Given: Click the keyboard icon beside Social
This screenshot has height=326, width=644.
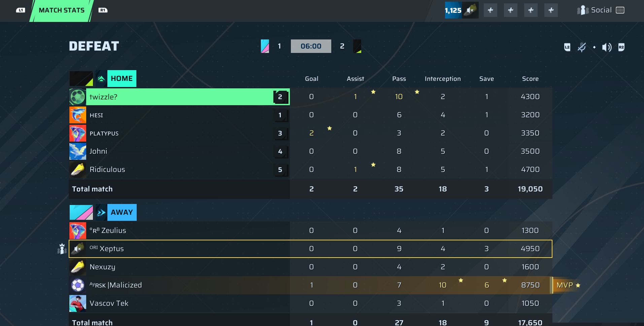Looking at the screenshot, I should tap(620, 10).
